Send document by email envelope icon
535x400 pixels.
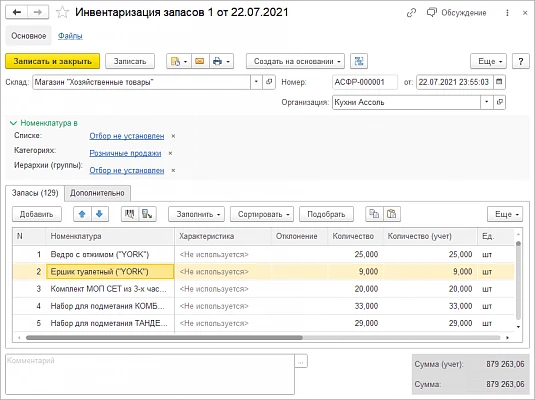click(x=200, y=61)
